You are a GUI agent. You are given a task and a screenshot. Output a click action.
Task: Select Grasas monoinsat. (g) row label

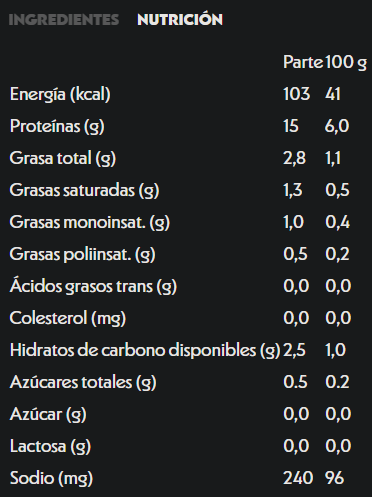point(90,222)
